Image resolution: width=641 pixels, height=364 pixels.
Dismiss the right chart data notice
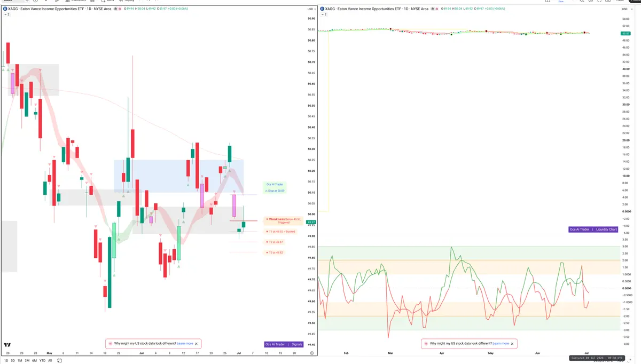tap(512, 344)
